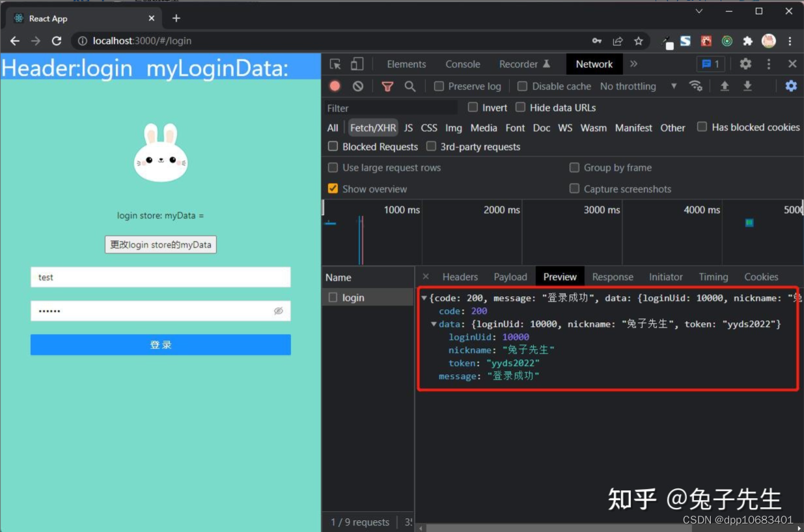This screenshot has width=804, height=532.
Task: Tick the Invert filter checkbox
Action: click(473, 107)
